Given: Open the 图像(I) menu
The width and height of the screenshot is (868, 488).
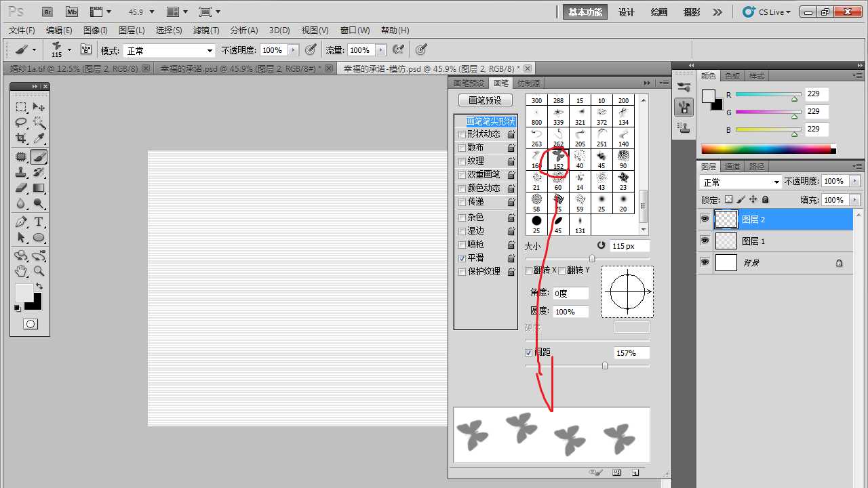Looking at the screenshot, I should point(95,30).
